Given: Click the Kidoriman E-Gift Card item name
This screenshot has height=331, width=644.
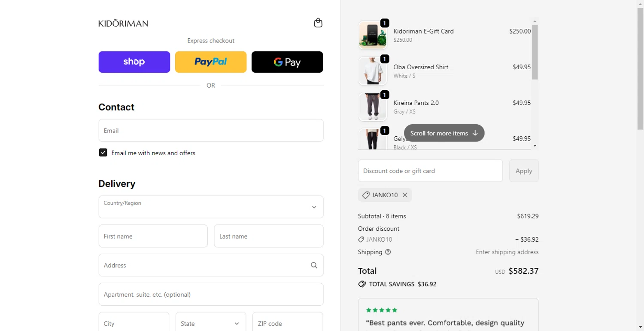Looking at the screenshot, I should coord(424,31).
